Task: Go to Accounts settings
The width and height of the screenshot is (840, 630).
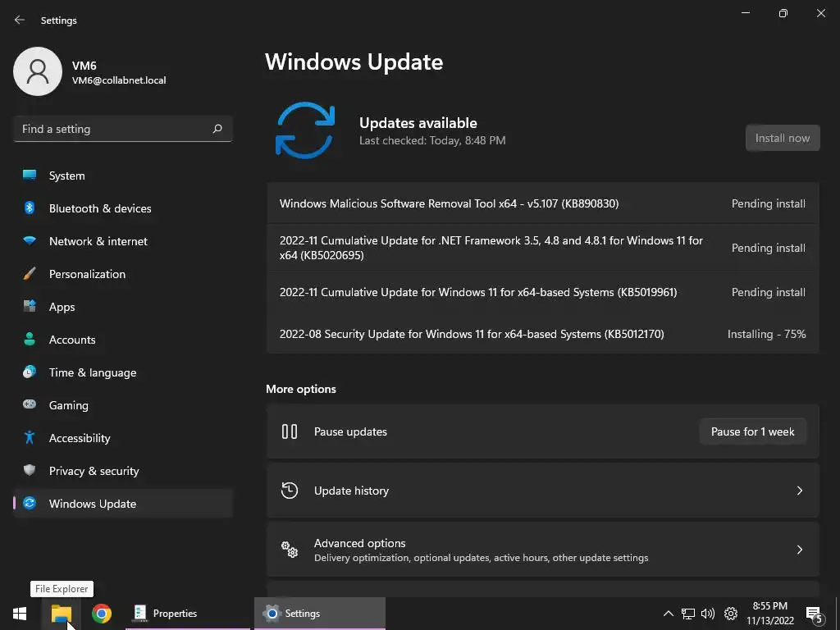Action: [123, 340]
